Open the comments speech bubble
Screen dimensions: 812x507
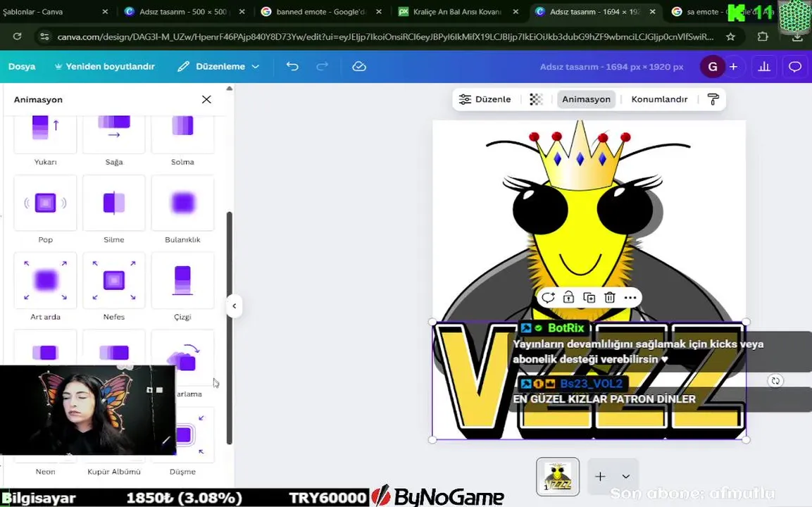[x=795, y=67]
